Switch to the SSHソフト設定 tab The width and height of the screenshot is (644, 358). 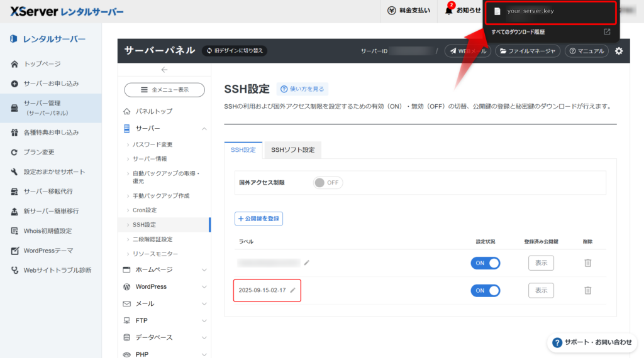tap(292, 150)
